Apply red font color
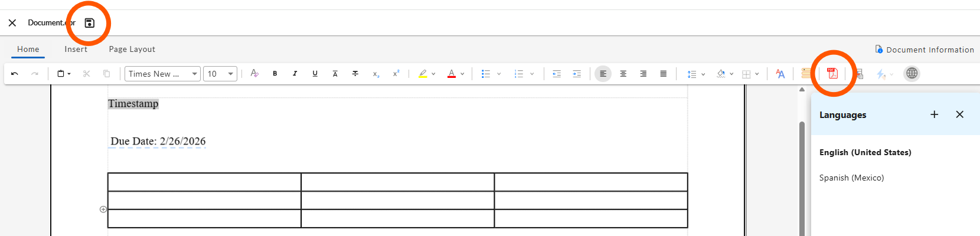 click(x=452, y=74)
